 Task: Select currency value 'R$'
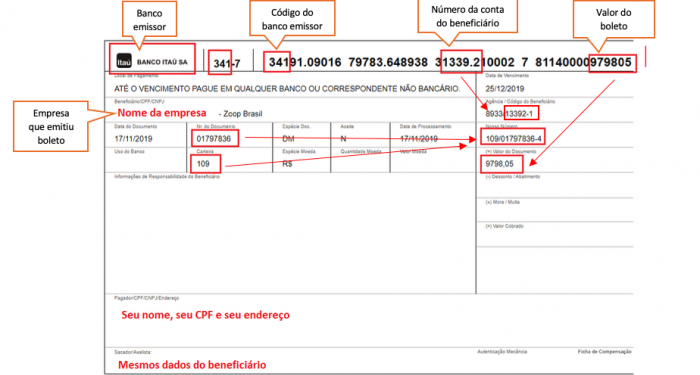click(x=287, y=164)
